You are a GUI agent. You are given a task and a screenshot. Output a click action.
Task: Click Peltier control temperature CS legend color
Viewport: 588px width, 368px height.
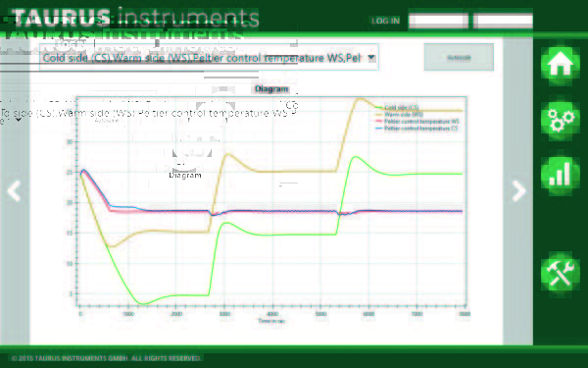378,129
